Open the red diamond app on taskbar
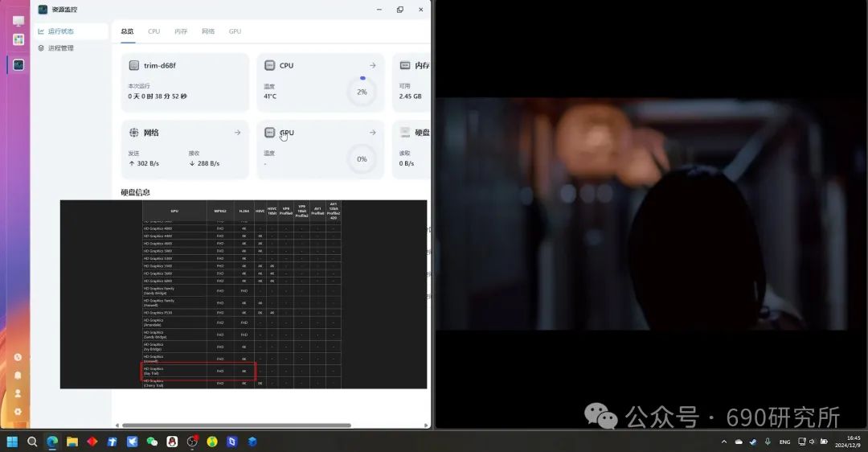Image resolution: width=868 pixels, height=452 pixels. [x=92, y=442]
